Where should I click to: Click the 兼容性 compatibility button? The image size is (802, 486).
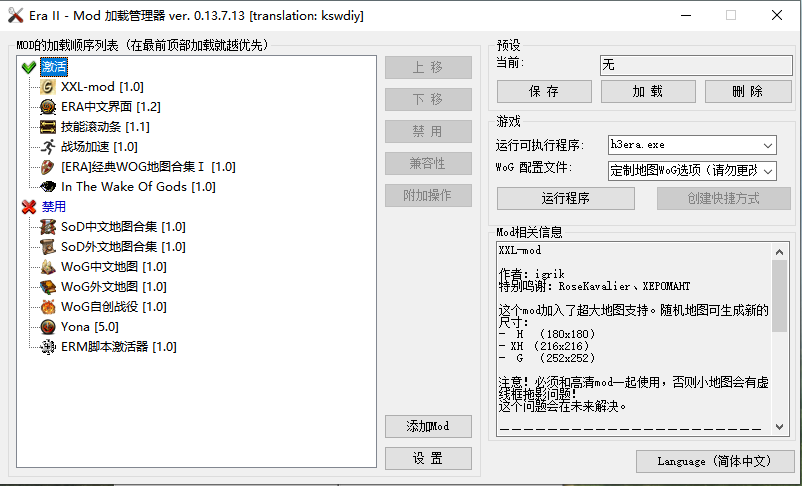coord(428,163)
